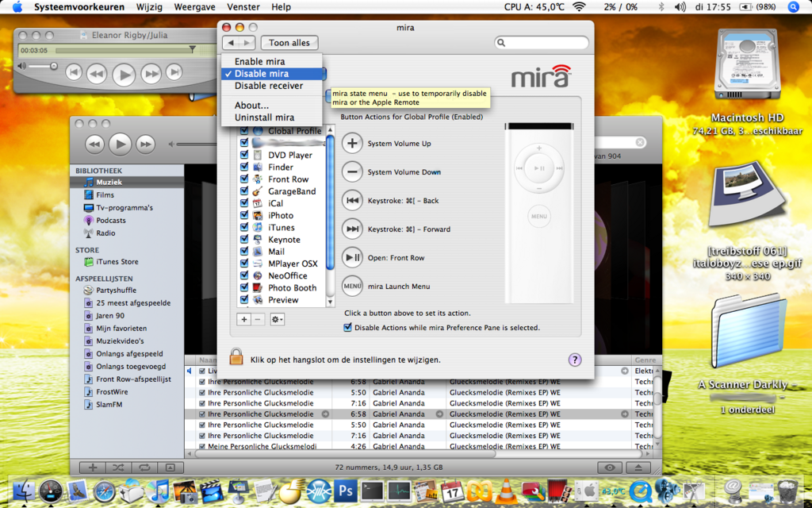Screen dimensions: 812x508
Task: Click the play button in Eleanor Rigby player
Action: point(124,74)
